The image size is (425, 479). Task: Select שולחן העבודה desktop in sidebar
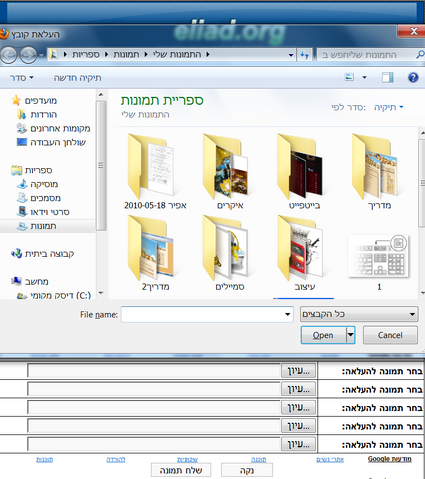coord(51,142)
